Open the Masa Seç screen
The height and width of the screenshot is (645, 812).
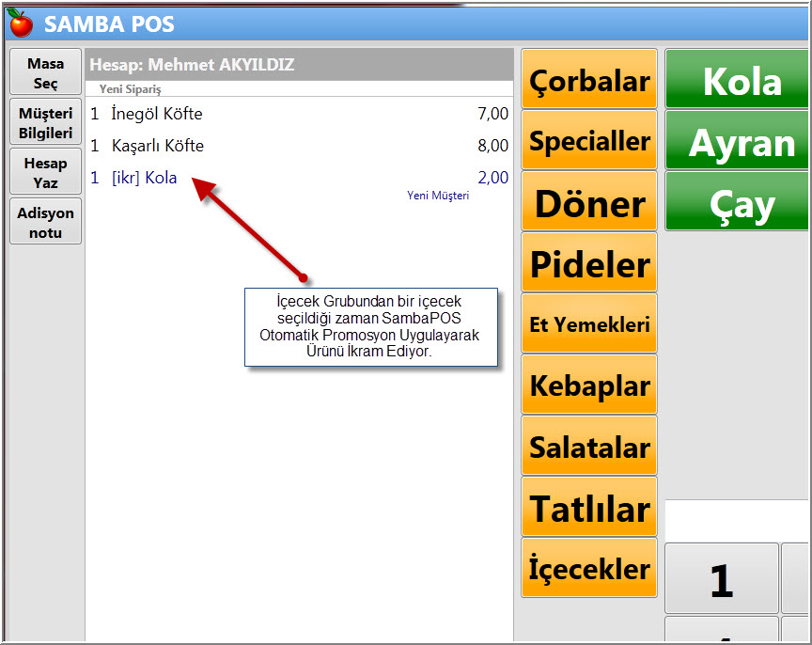tap(44, 71)
